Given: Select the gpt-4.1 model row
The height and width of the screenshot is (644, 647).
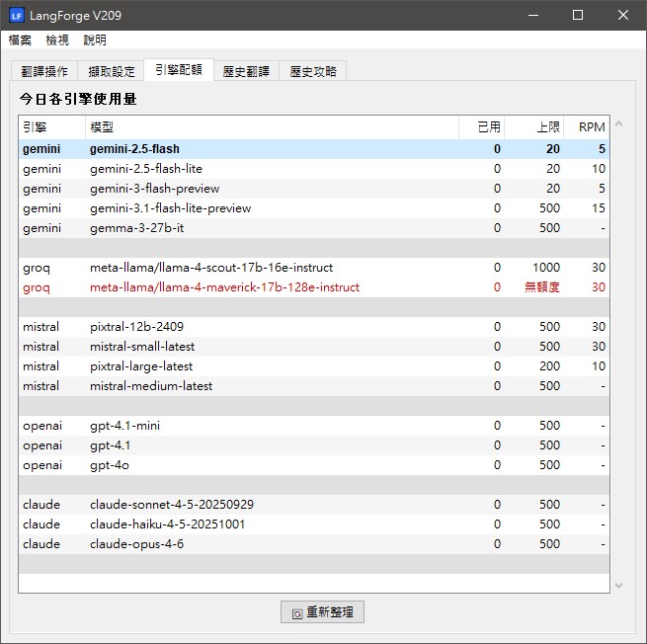Looking at the screenshot, I should pyautogui.click(x=314, y=445).
